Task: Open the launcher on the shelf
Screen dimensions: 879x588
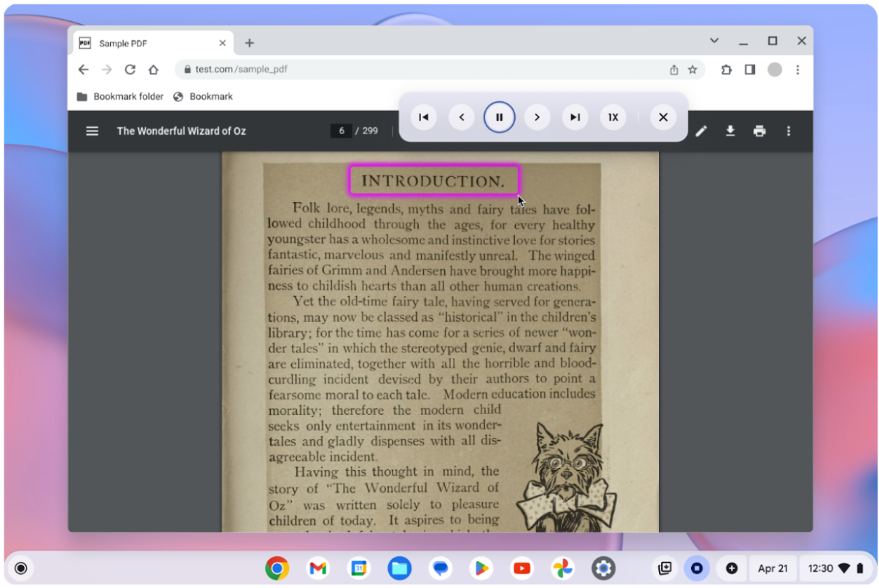Action: [21, 568]
